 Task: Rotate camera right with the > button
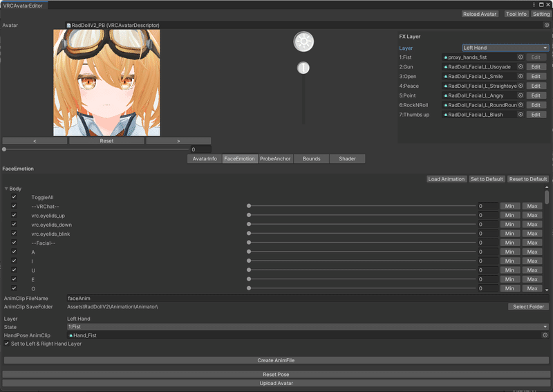(x=178, y=141)
